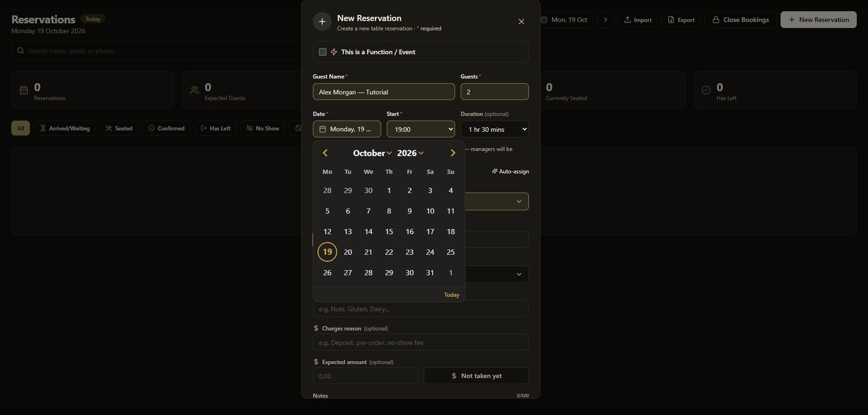The height and width of the screenshot is (415, 868).
Task: Filter reservations by Has Left
Action: point(216,128)
